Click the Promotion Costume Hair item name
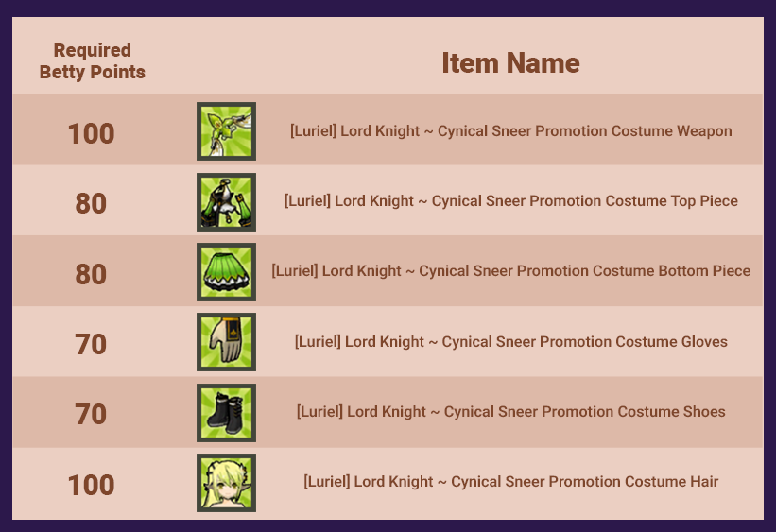776x532 pixels. [x=510, y=481]
